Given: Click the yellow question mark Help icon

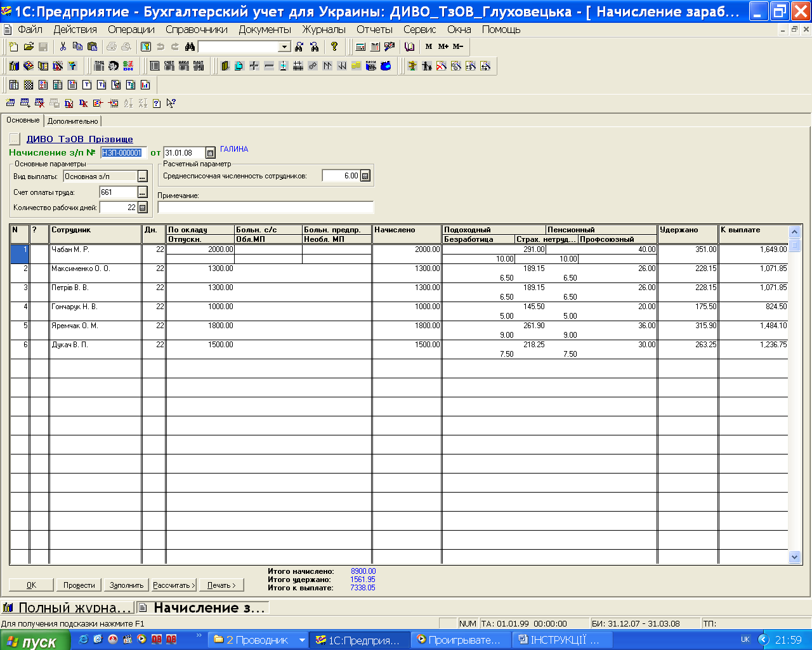Looking at the screenshot, I should [x=334, y=47].
